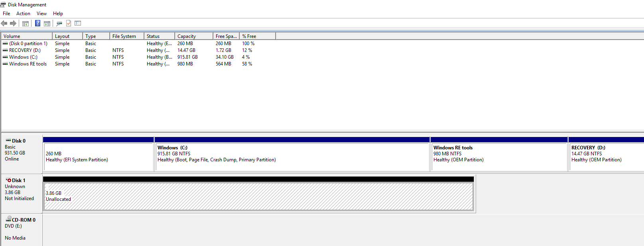Select the Disk 0 drive icon
Viewport: 644px width, 246px height.
8,141
